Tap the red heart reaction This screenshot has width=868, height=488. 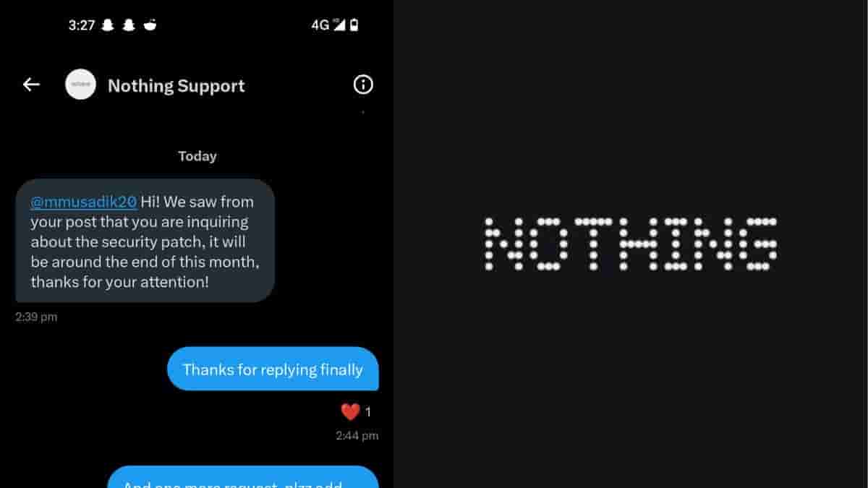[350, 412]
